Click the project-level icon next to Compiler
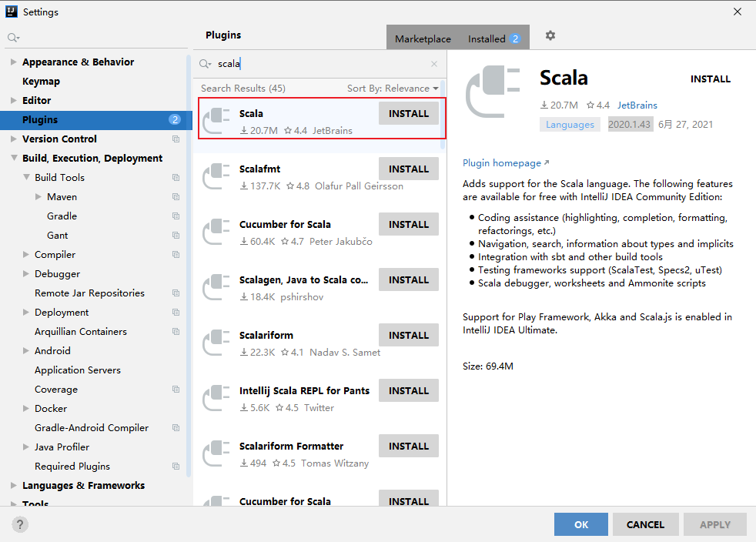 [176, 255]
